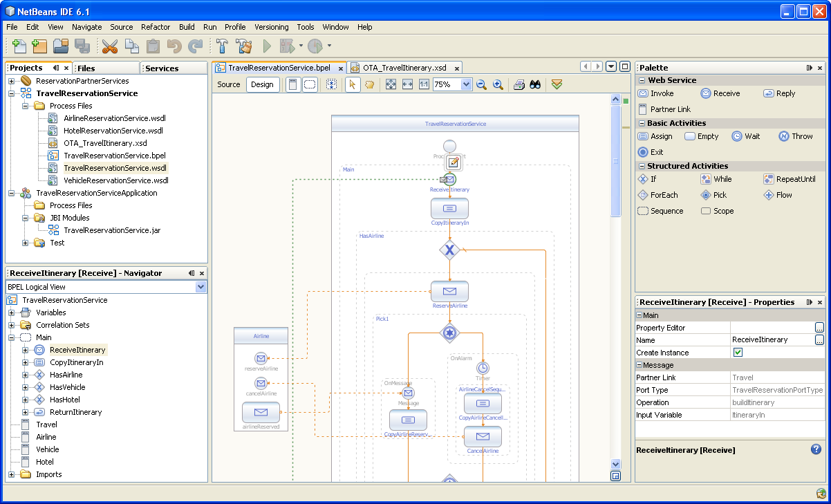Click the Validate XML icon
831x504 pixels.
(557, 84)
